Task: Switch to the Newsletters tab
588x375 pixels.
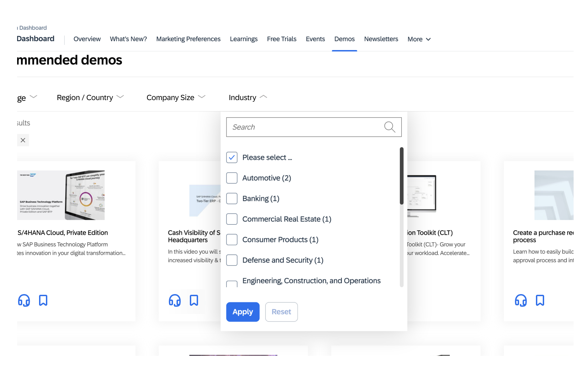Action: (381, 39)
